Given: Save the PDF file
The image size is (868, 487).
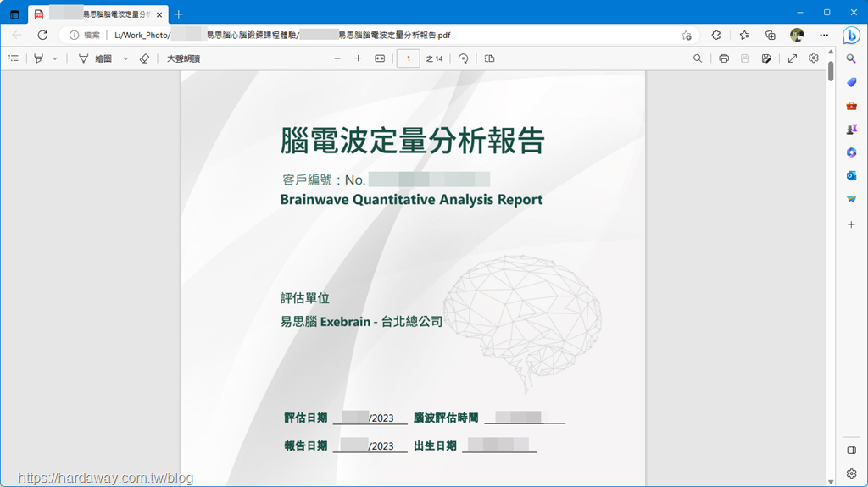Looking at the screenshot, I should coord(745,58).
